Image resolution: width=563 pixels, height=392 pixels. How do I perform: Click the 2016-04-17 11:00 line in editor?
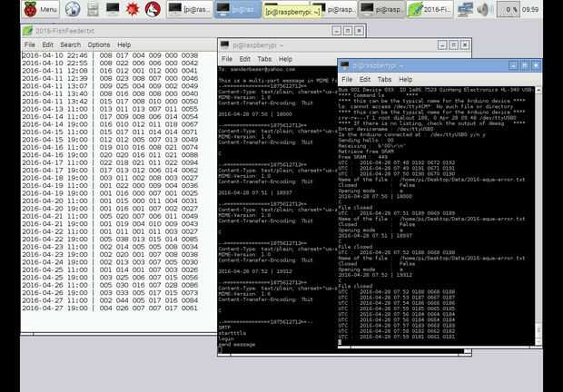[x=110, y=162]
